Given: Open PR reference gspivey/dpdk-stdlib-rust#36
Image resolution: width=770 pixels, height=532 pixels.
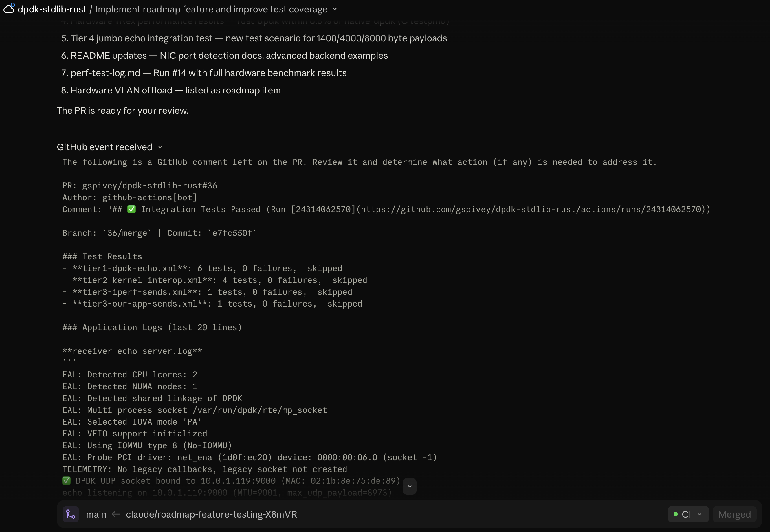Looking at the screenshot, I should (150, 185).
